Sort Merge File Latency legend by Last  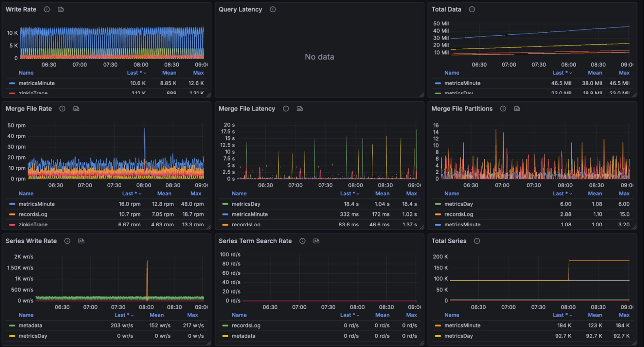point(347,194)
